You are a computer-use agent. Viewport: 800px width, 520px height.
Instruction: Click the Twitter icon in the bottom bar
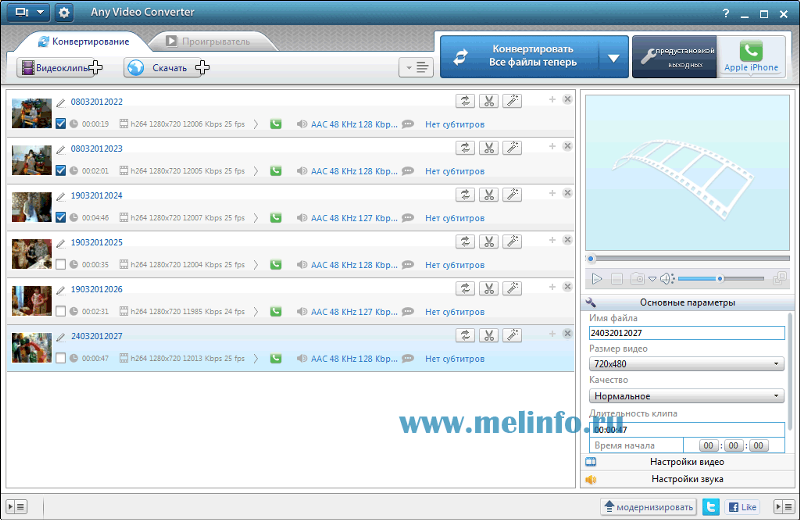click(711, 507)
